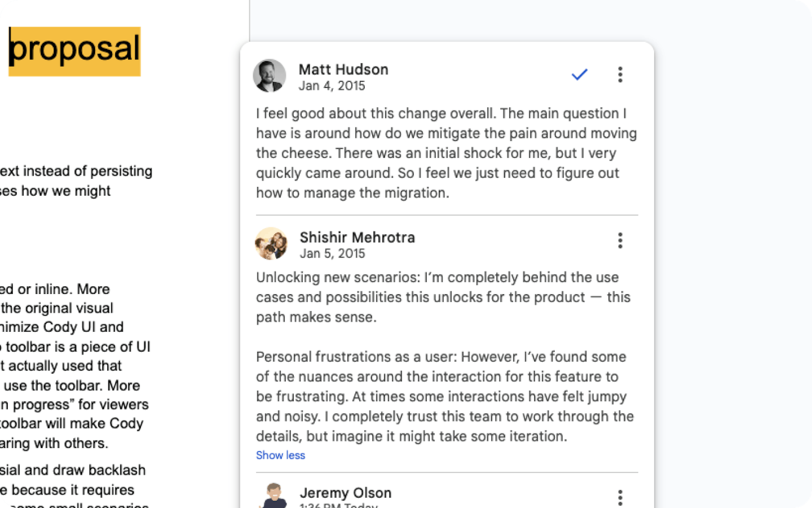This screenshot has width=812, height=508.
Task: Click Shishir Mehrotra's profile photo
Action: coord(271,243)
